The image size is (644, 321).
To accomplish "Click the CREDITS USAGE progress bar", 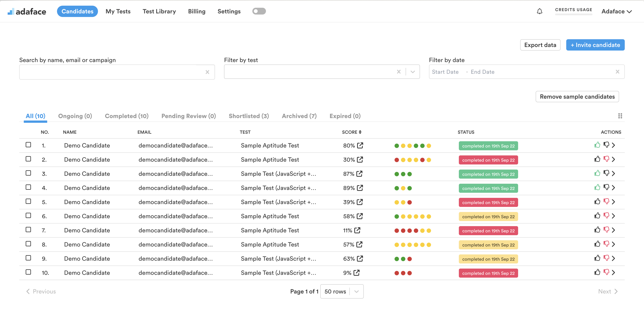I will tap(573, 15).
